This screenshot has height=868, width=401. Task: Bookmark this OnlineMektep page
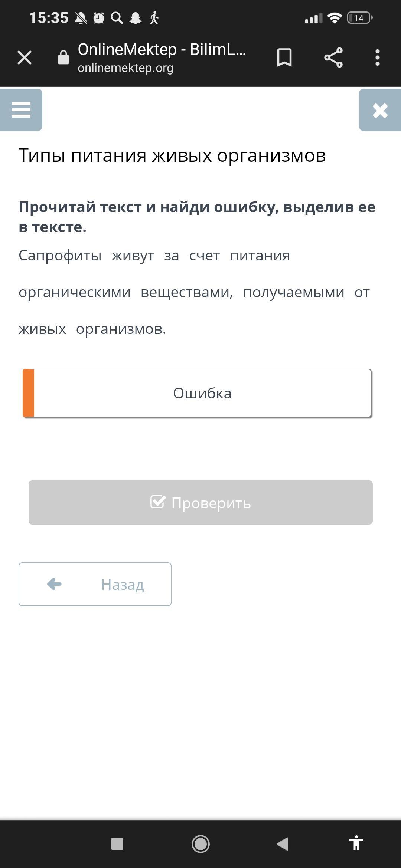284,58
